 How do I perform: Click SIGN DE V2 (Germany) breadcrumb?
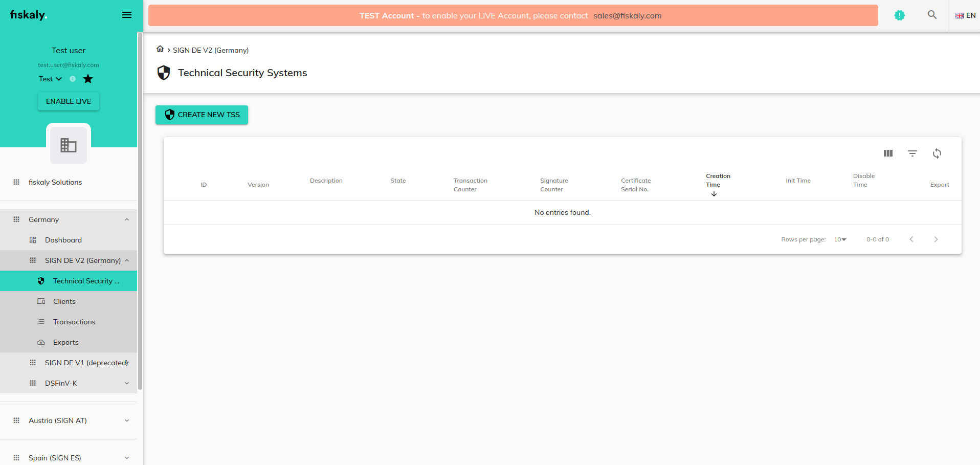coord(211,50)
